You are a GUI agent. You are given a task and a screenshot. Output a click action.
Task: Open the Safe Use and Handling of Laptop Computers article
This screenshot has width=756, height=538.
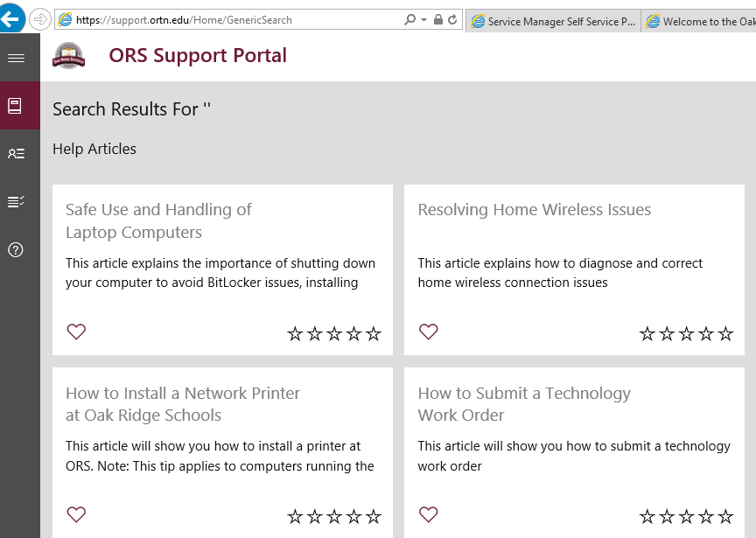click(x=158, y=220)
